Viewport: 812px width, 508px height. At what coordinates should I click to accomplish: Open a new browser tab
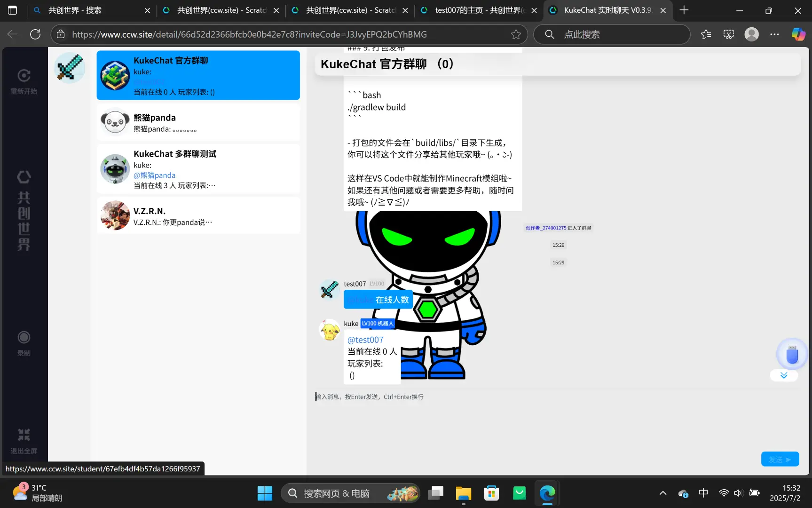click(x=684, y=10)
